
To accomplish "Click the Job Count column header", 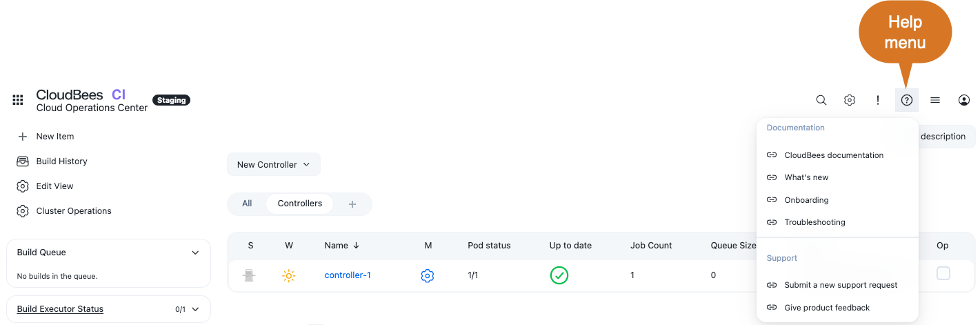I will pos(651,245).
